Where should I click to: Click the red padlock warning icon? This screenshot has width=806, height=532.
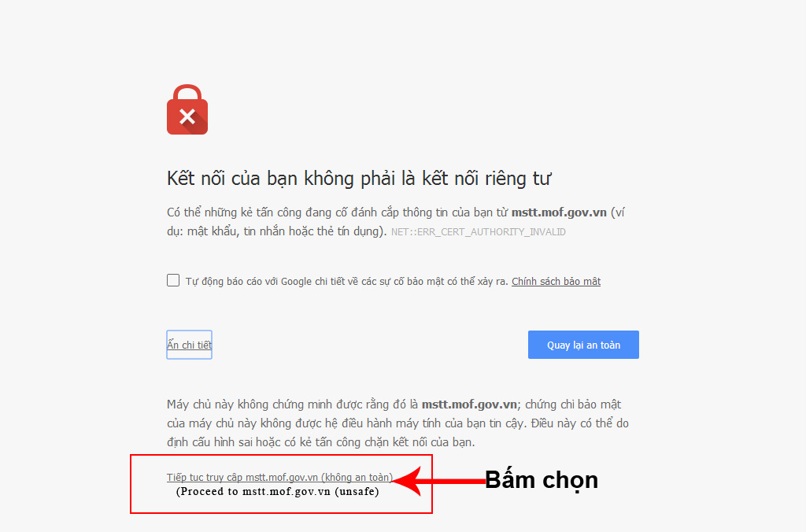pos(187,109)
